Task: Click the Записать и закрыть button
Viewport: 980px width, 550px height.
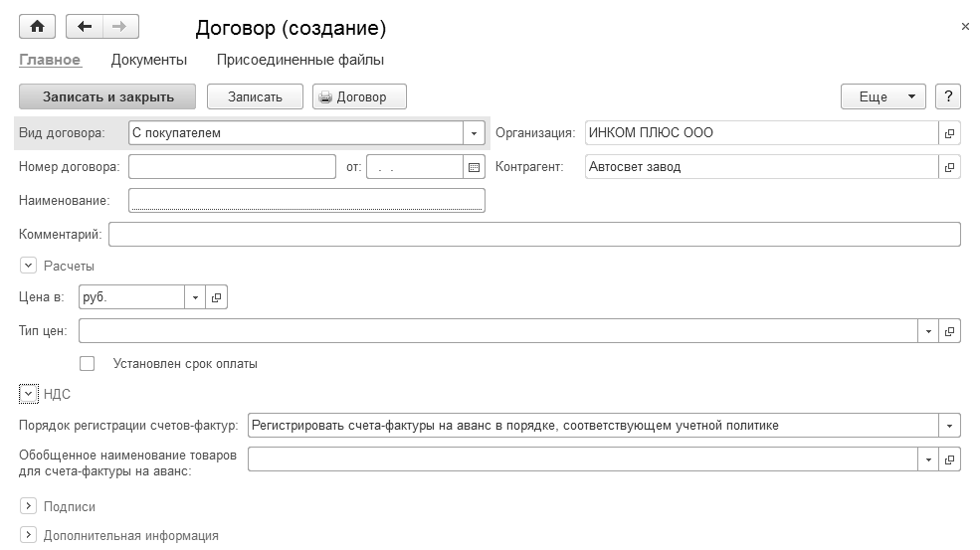Action: tap(108, 96)
